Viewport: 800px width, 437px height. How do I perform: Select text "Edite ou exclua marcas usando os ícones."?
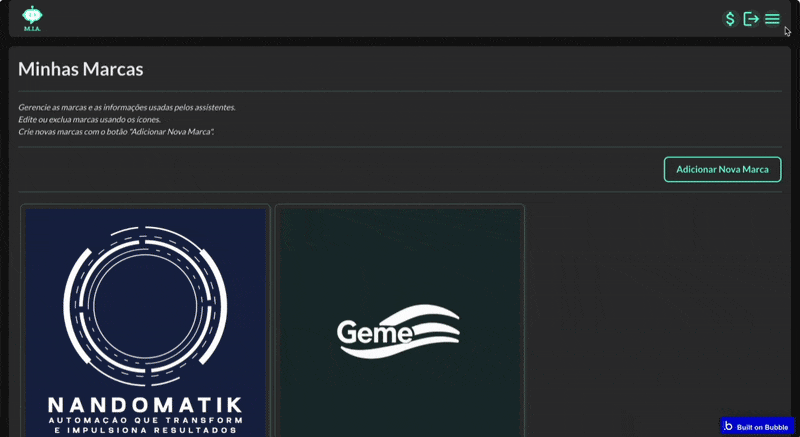pos(89,120)
